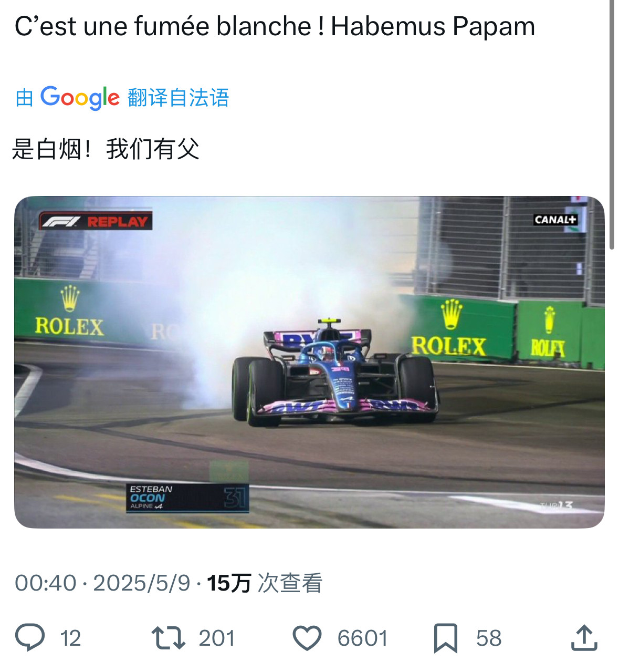Viewport: 619px width, 672px height.
Task: Click the reply count 12
Action: coord(70,638)
